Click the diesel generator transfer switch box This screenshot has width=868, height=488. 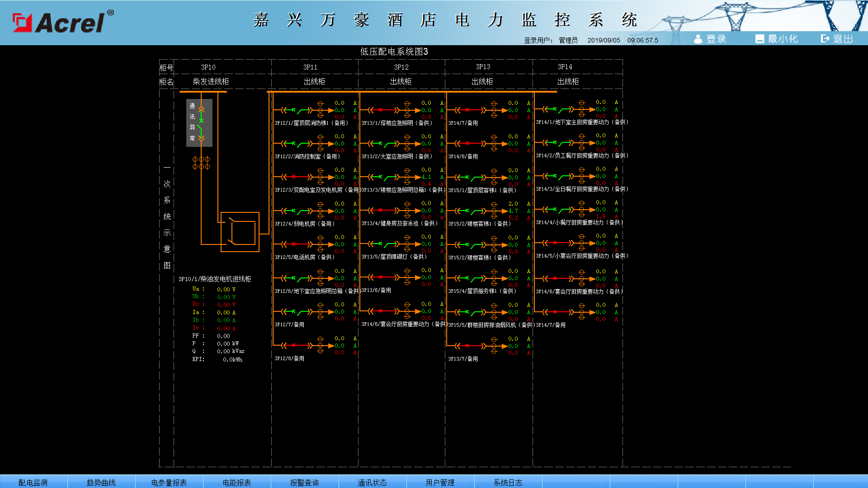pos(240,232)
